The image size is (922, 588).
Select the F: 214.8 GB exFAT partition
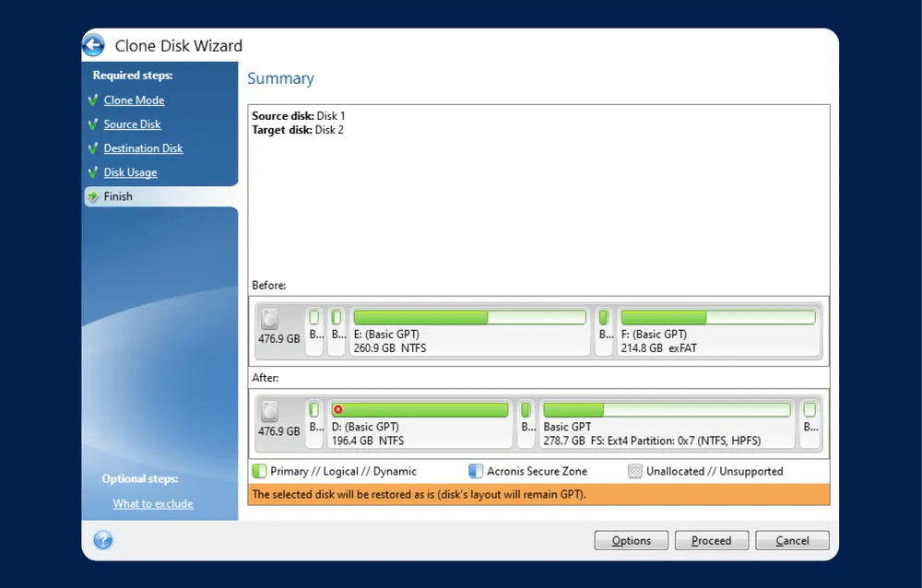click(718, 332)
